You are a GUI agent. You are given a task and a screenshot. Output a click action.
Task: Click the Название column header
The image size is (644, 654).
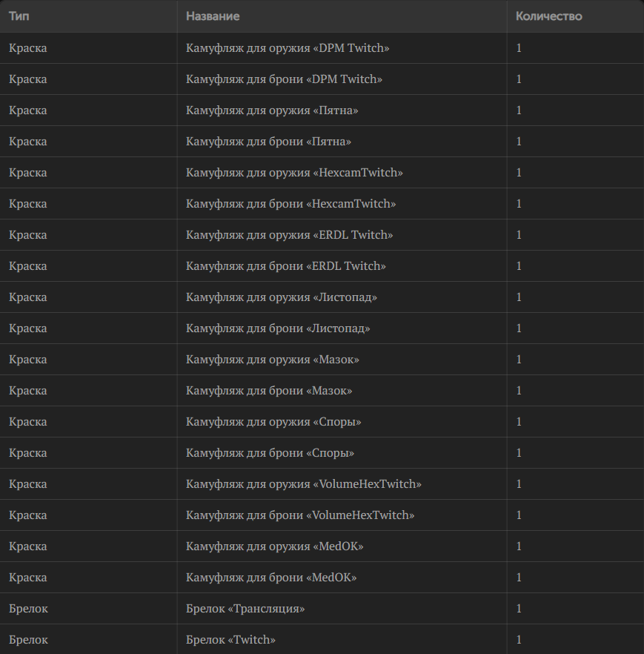coord(213,16)
